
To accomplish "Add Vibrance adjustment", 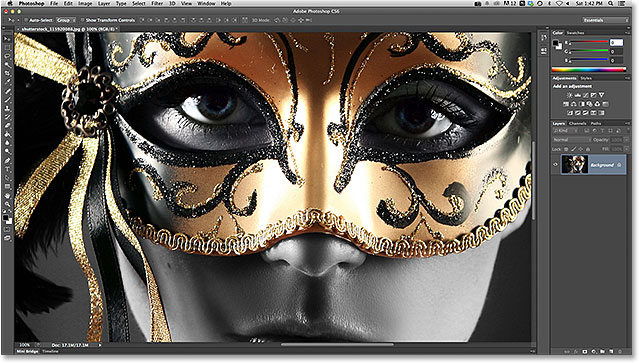I will 602,95.
